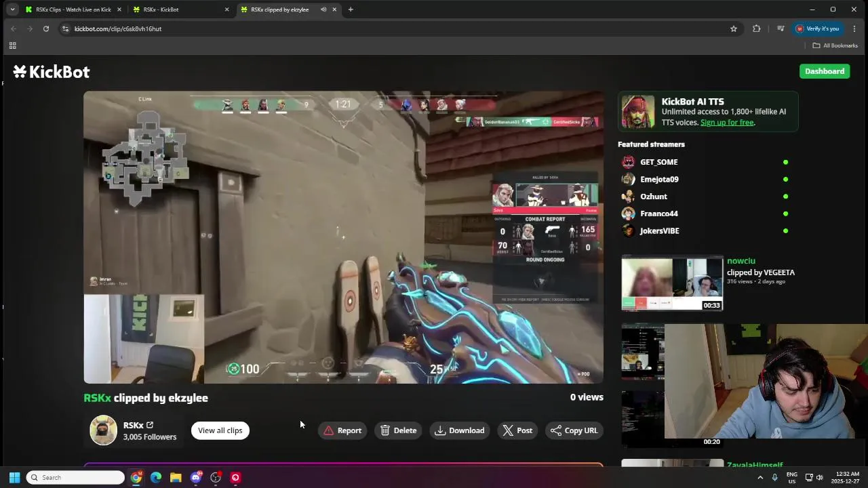
Task: Post clip to X
Action: pos(517,430)
